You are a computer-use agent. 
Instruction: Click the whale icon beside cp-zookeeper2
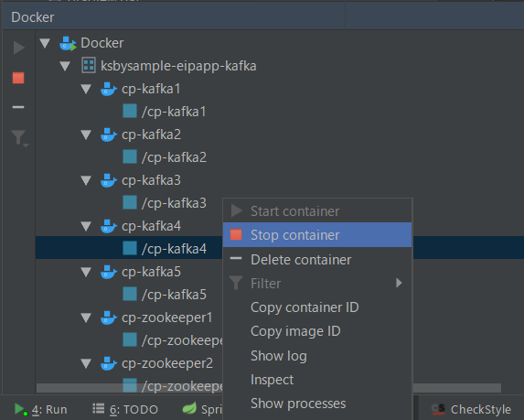109,364
